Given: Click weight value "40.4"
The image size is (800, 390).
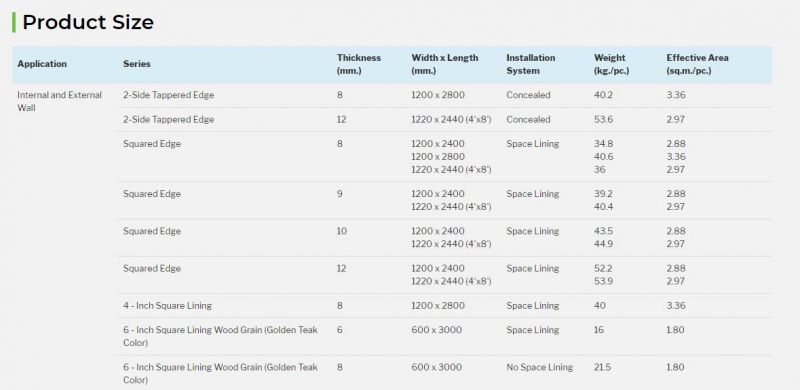Looking at the screenshot, I should click(x=603, y=207).
